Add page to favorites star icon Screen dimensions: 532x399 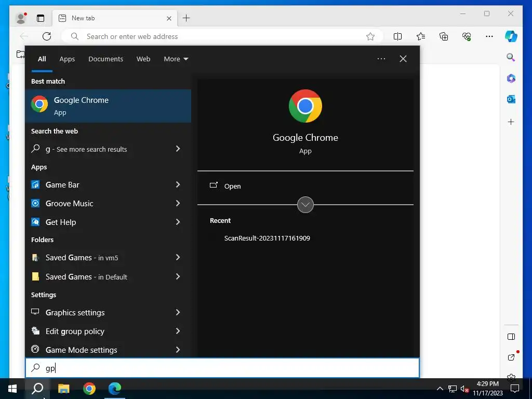tap(370, 36)
